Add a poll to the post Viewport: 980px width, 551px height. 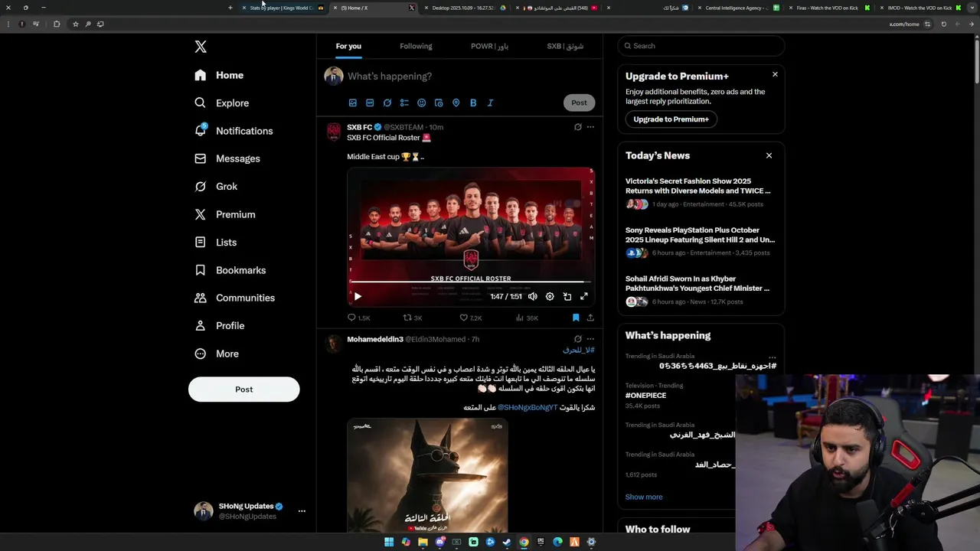point(404,103)
